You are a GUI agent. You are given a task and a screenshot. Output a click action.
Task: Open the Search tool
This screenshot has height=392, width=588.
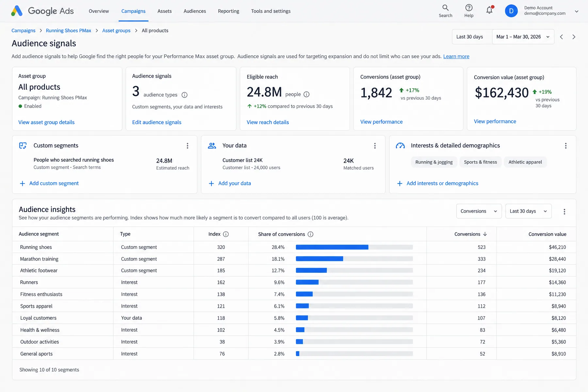[x=445, y=11]
